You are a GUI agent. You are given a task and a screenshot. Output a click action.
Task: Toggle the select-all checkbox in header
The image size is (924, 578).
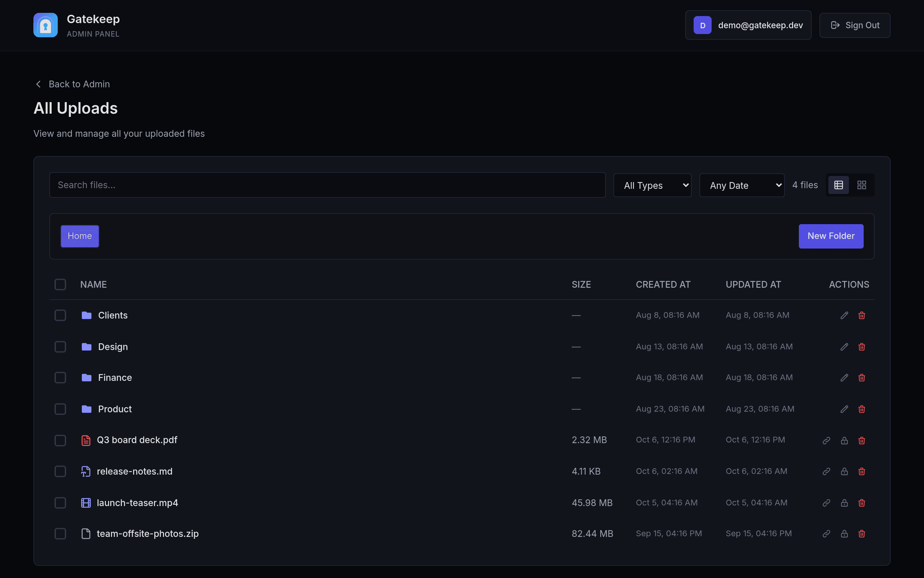tap(60, 285)
